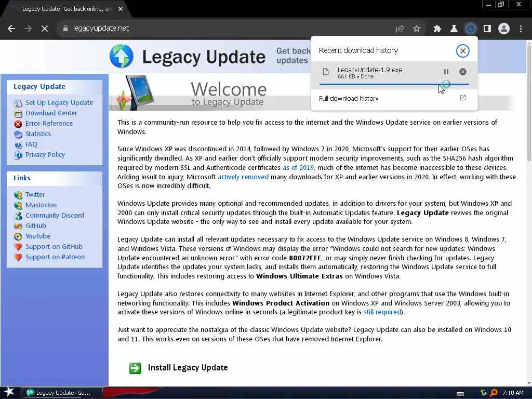Click the Twitter globe icon
The height and width of the screenshot is (399, 532).
click(x=18, y=195)
